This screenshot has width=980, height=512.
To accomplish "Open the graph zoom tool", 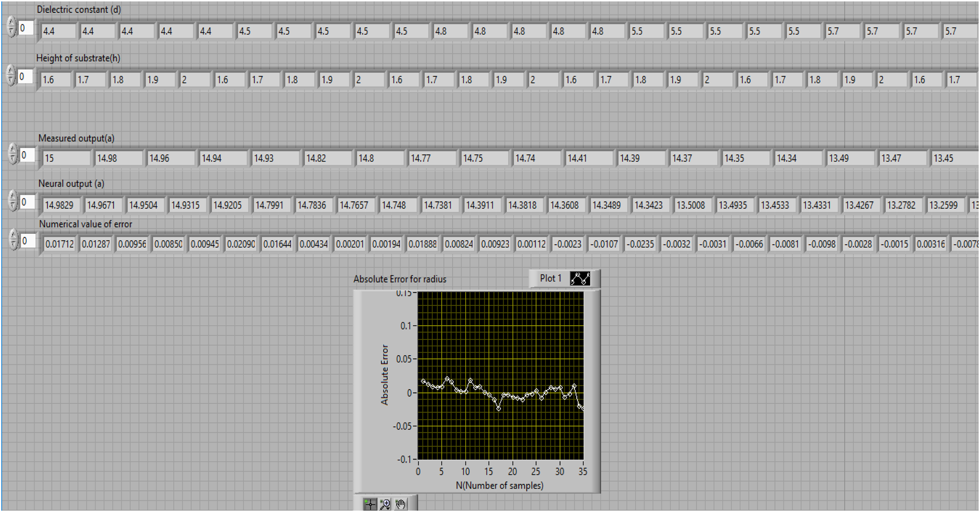I will pos(385,504).
